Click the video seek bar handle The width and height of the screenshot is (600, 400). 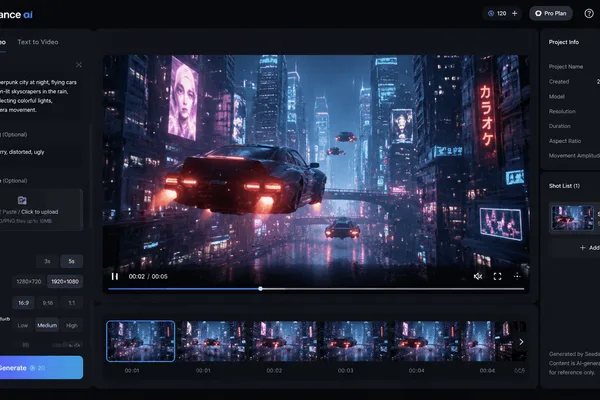[x=260, y=289]
